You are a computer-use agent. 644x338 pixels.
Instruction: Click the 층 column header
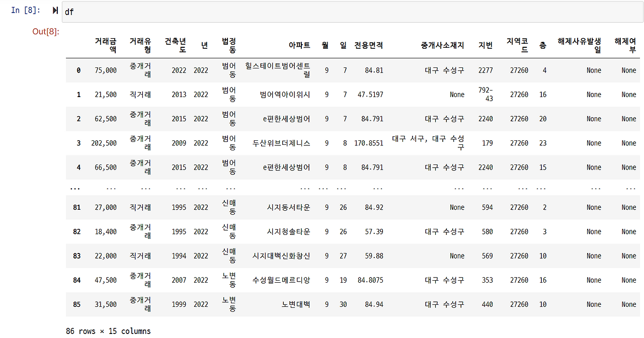tap(542, 44)
